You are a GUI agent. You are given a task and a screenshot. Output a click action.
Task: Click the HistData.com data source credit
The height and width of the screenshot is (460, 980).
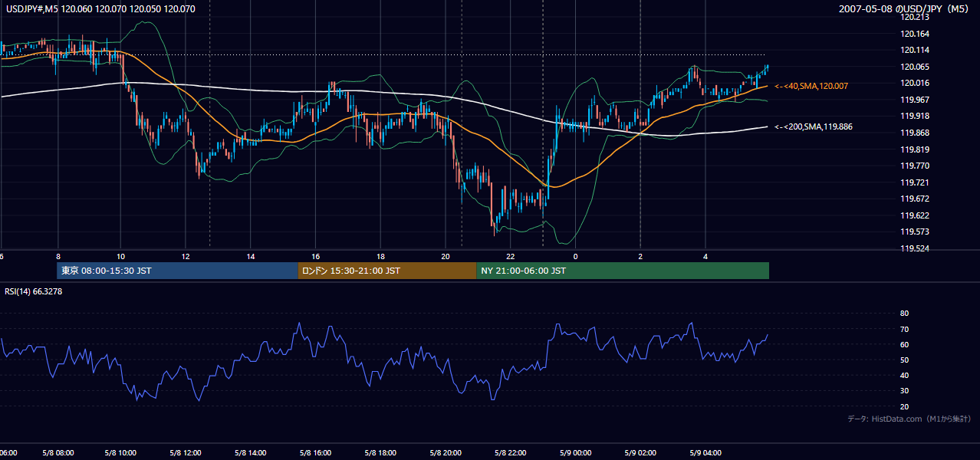(x=909, y=419)
